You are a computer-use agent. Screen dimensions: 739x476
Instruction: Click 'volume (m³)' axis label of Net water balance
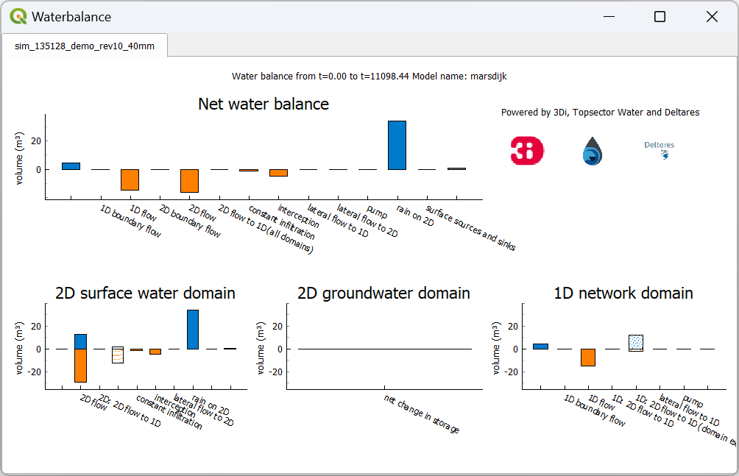(x=19, y=157)
